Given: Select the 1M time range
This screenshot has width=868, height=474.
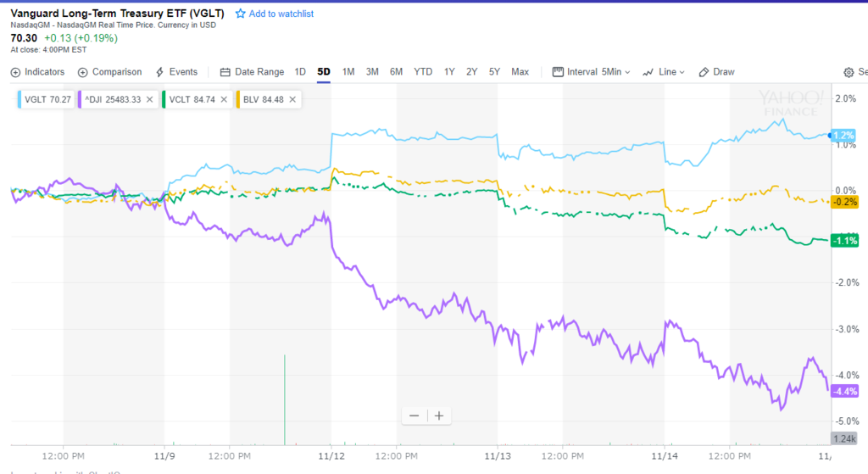Looking at the screenshot, I should pyautogui.click(x=348, y=72).
